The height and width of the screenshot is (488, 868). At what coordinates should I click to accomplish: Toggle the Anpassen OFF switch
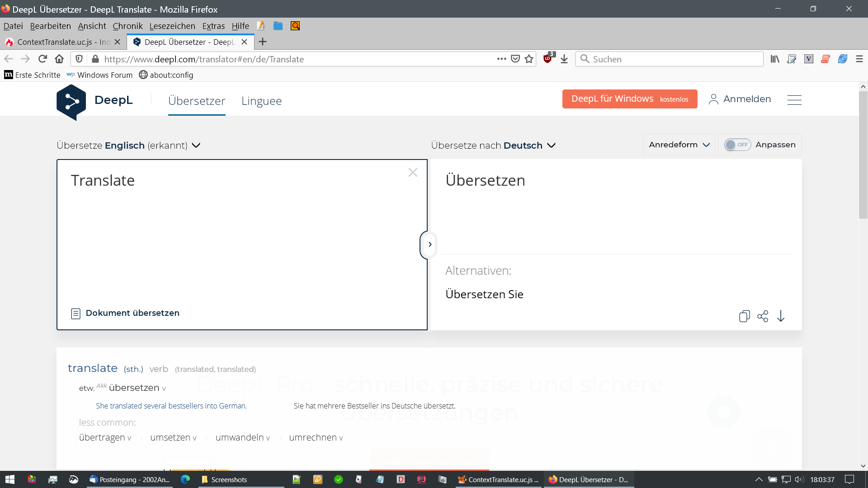pos(737,145)
